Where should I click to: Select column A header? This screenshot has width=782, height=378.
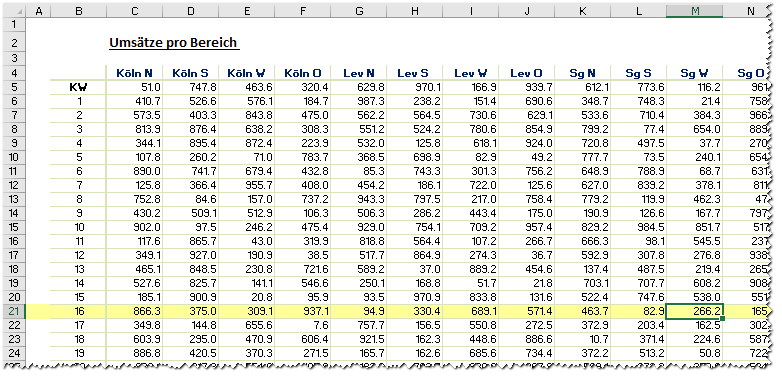coord(38,11)
